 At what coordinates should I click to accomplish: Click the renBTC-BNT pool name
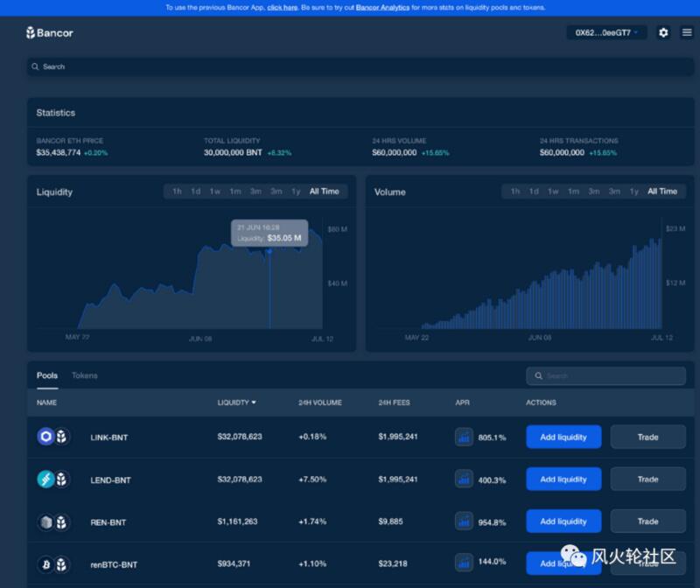point(114,564)
